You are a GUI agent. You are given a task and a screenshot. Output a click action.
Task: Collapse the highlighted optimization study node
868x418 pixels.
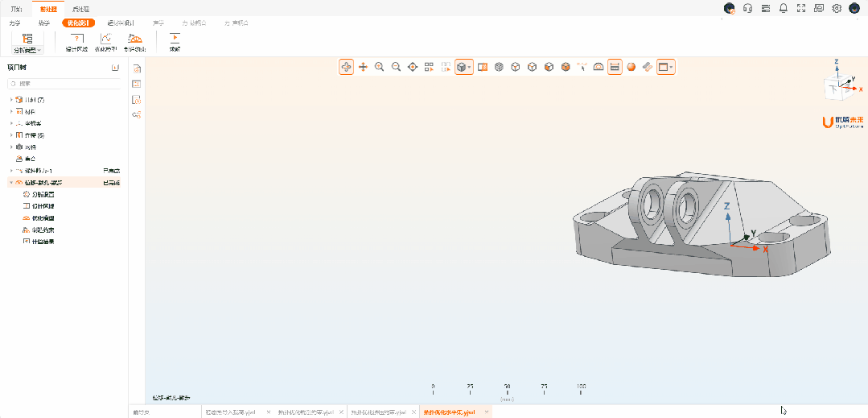tap(11, 182)
